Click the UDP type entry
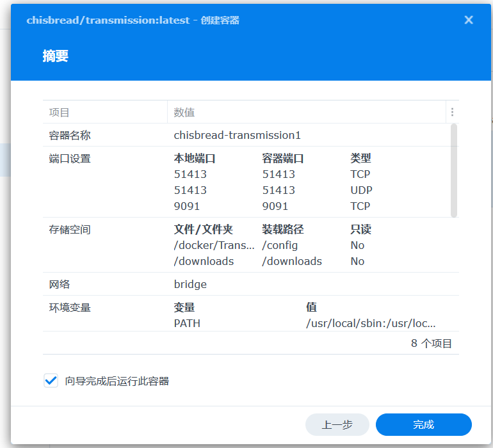The image size is (493, 448). click(x=361, y=190)
